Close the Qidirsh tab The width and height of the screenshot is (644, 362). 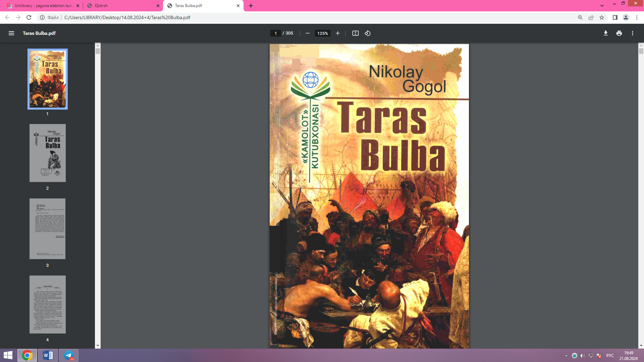[158, 6]
